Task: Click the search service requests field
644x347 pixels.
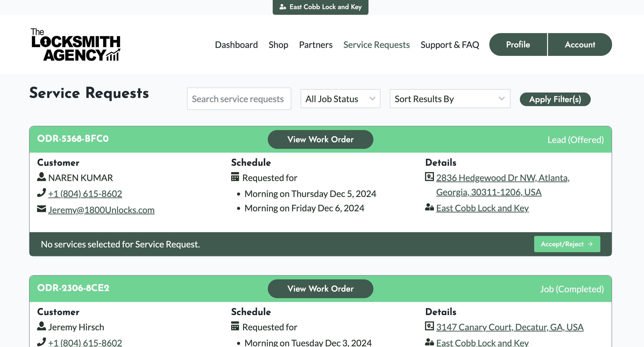Action: pos(239,99)
